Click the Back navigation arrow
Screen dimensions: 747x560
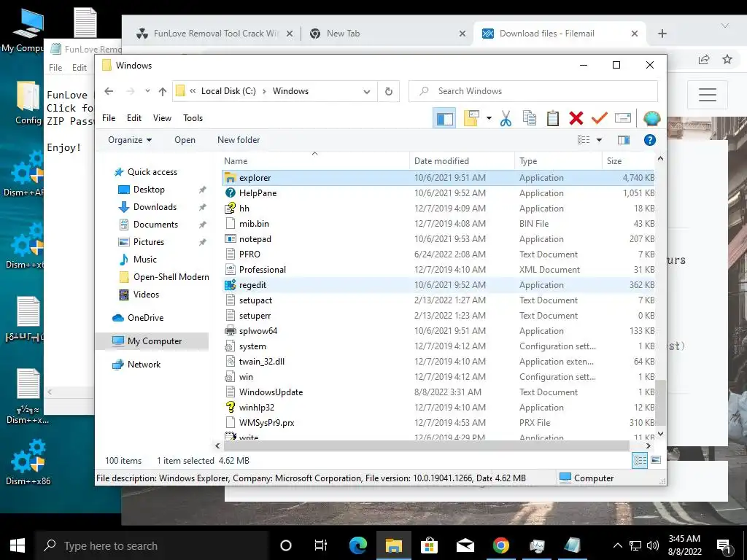click(x=109, y=91)
